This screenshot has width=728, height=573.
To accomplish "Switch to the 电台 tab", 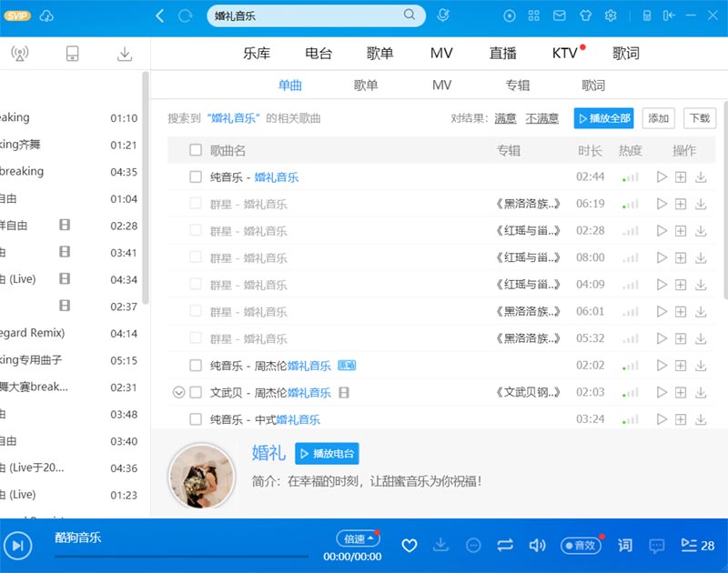I will coord(318,54).
